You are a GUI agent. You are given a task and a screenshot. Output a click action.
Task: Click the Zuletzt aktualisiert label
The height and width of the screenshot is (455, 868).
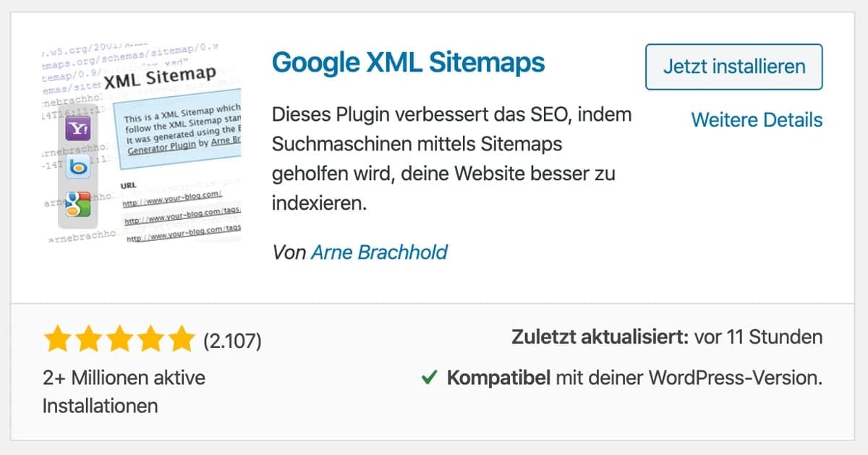point(600,337)
